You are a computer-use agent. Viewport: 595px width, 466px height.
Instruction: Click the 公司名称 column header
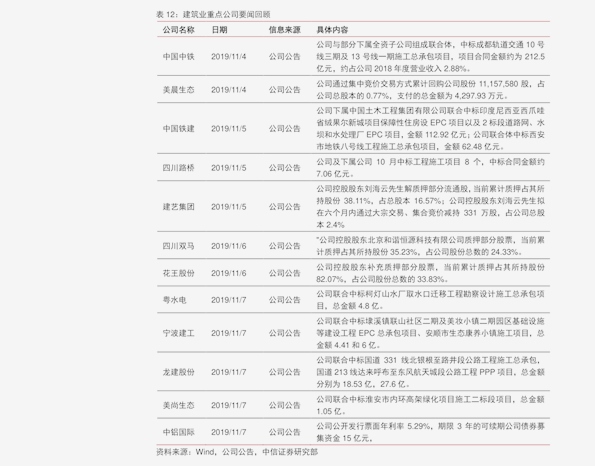coord(178,30)
